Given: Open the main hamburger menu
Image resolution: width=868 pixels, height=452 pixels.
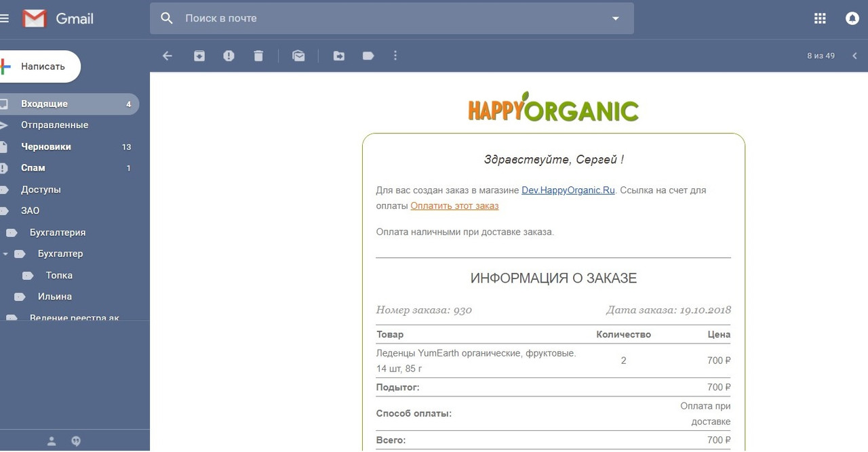Looking at the screenshot, I should [x=4, y=19].
